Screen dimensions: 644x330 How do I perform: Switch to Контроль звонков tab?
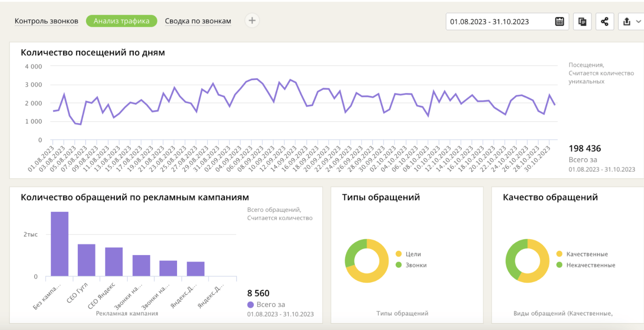pos(46,21)
